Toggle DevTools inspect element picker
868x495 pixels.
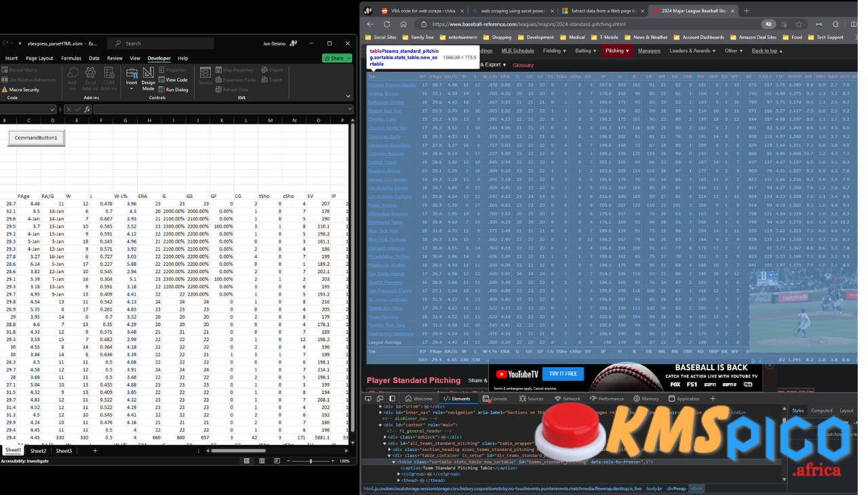tap(368, 399)
